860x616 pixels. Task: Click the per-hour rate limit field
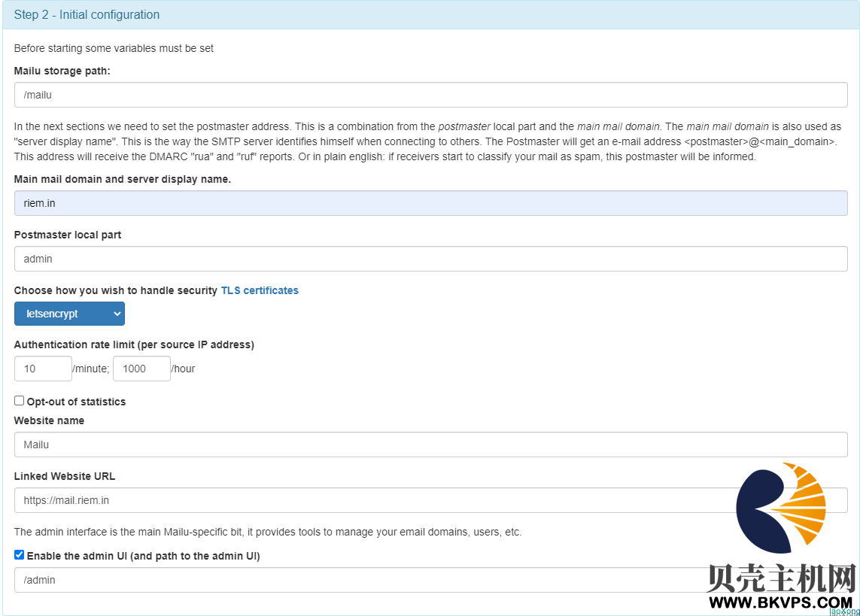pyautogui.click(x=141, y=369)
